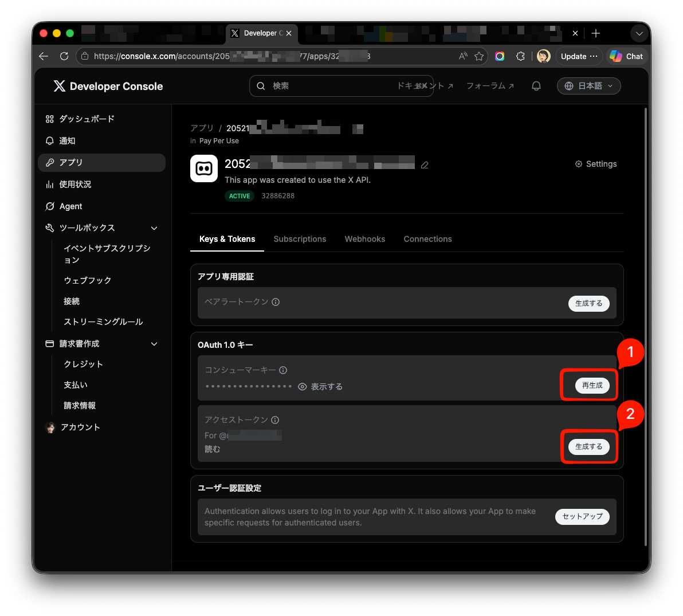This screenshot has height=616, width=683.
Task: Click the X Developer Console logo
Action: pos(108,87)
